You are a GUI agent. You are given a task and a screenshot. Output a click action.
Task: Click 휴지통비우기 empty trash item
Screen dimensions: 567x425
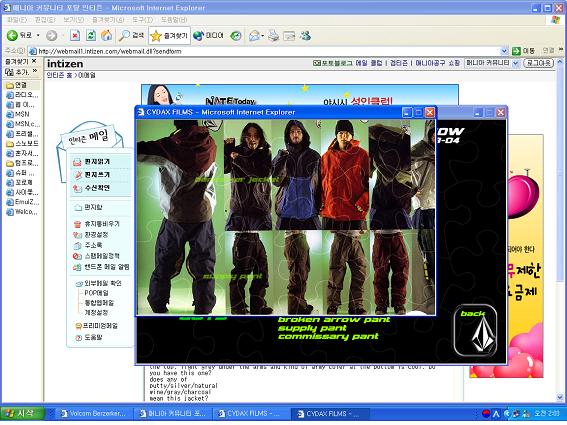97,224
